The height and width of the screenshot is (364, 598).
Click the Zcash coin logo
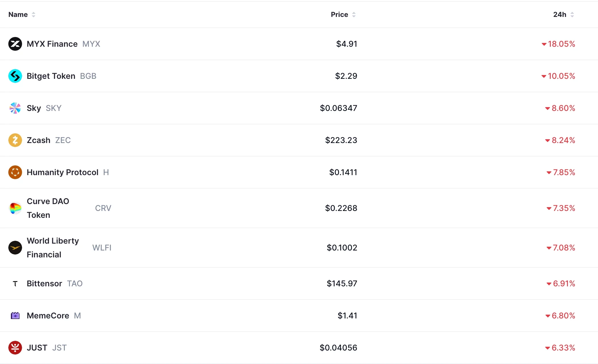(x=15, y=140)
